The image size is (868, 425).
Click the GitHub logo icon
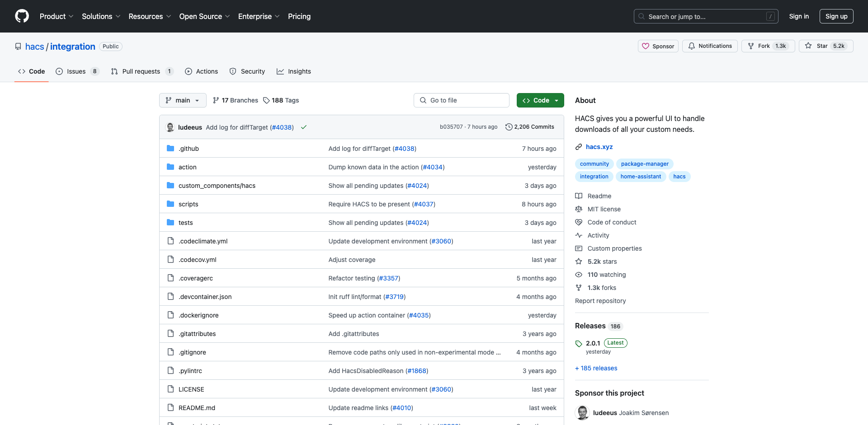click(x=22, y=16)
